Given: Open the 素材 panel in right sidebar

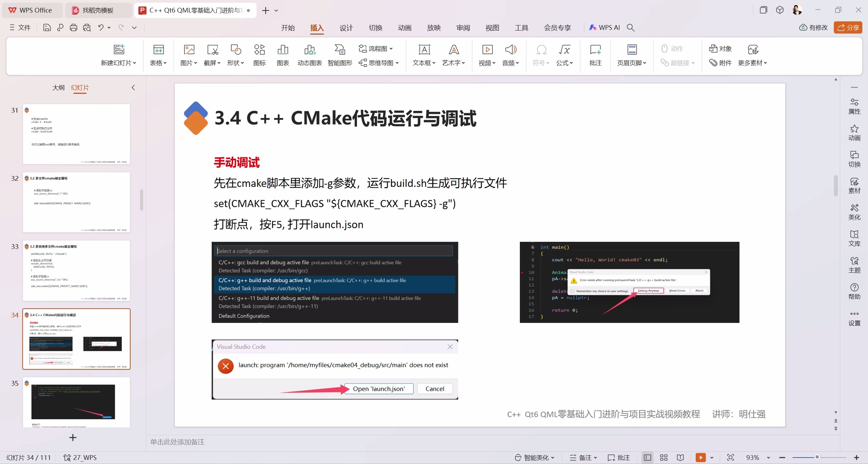Looking at the screenshot, I should click(x=854, y=185).
